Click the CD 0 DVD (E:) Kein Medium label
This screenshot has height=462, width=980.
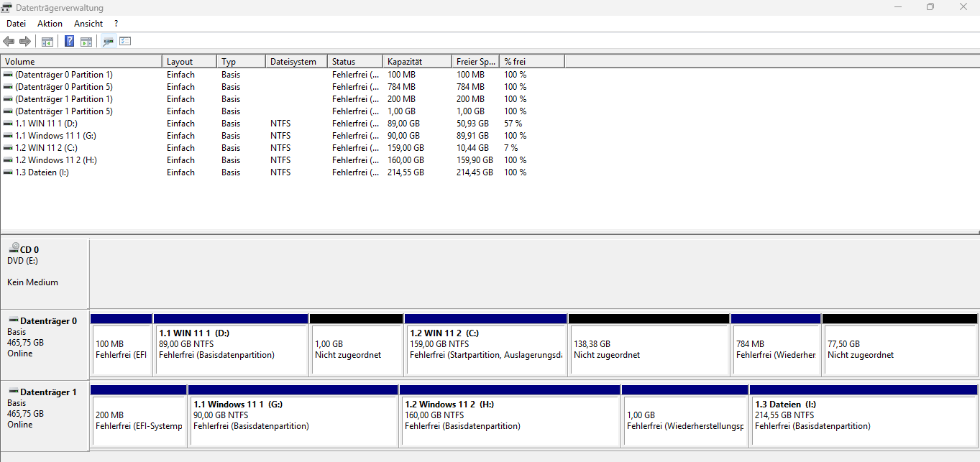[x=45, y=274]
